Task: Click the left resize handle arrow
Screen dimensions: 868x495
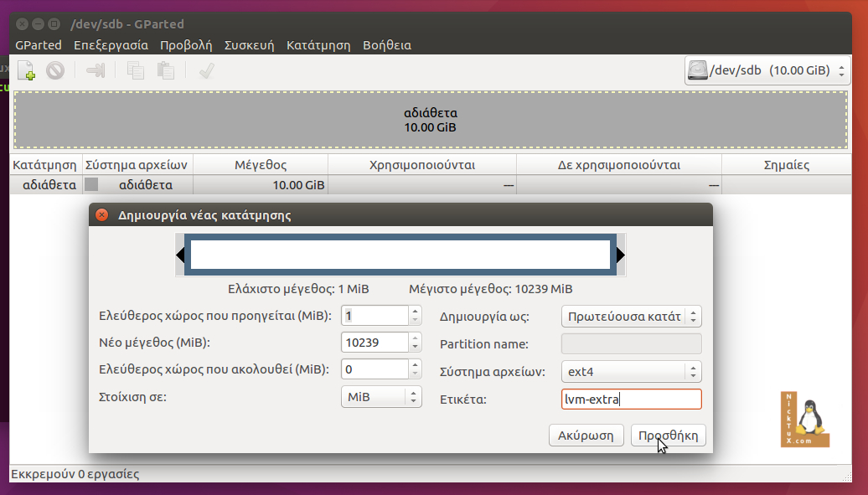Action: point(179,255)
